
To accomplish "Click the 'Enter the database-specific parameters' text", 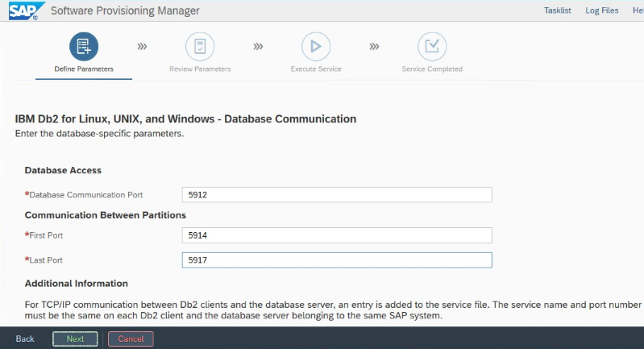I will [x=99, y=134].
